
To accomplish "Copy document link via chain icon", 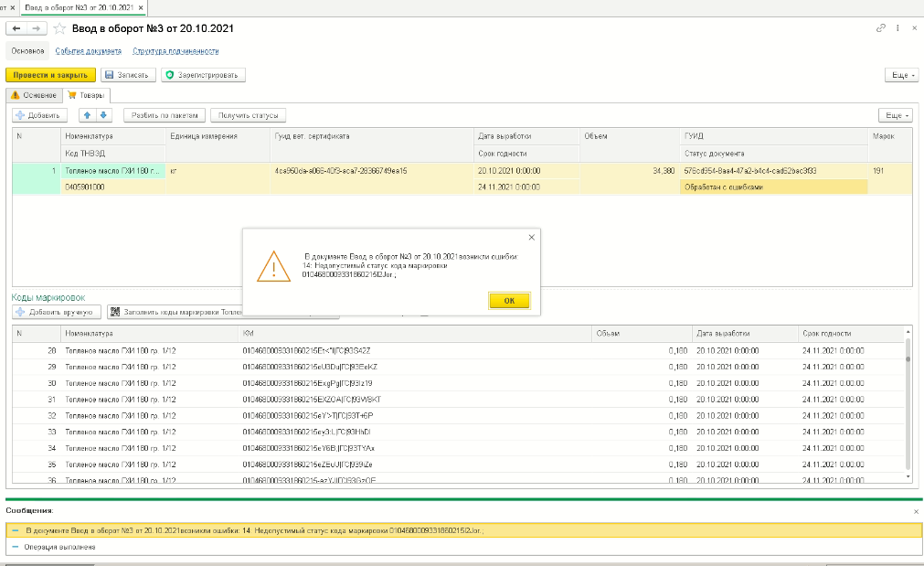I will (881, 27).
